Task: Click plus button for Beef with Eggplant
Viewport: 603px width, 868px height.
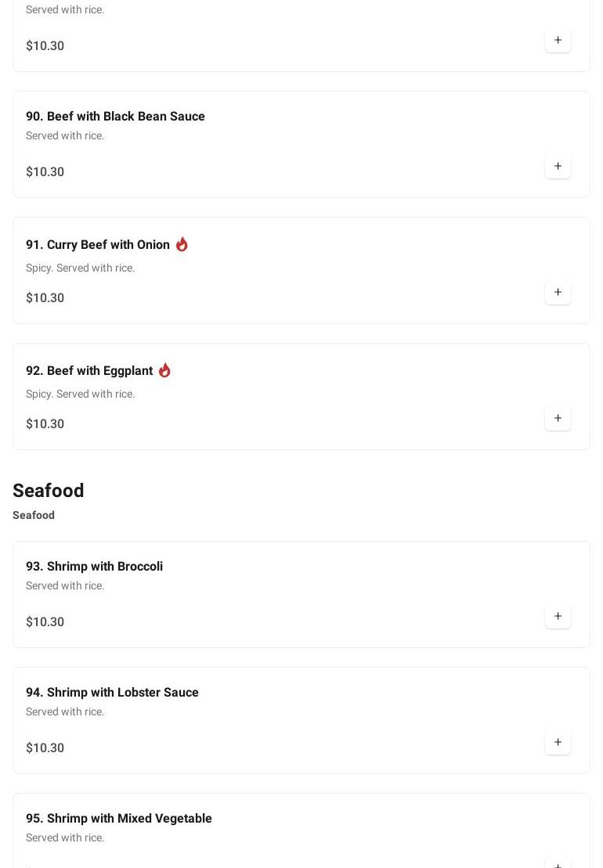Action: (x=558, y=419)
